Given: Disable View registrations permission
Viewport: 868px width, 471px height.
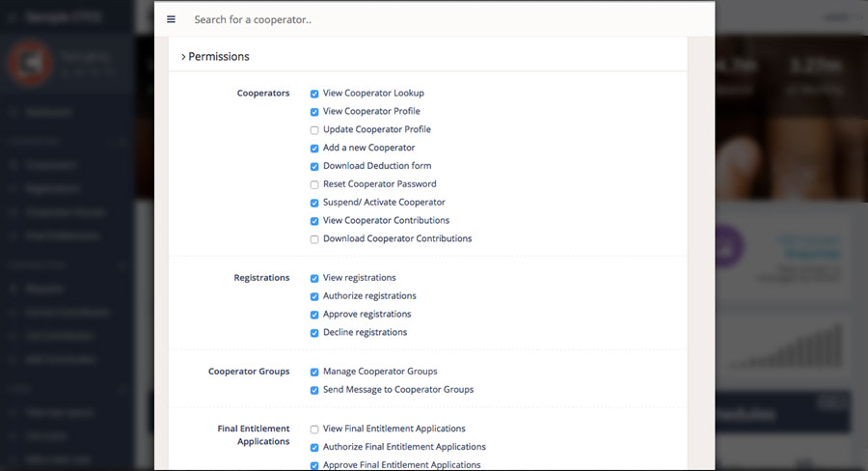Looking at the screenshot, I should 314,278.
